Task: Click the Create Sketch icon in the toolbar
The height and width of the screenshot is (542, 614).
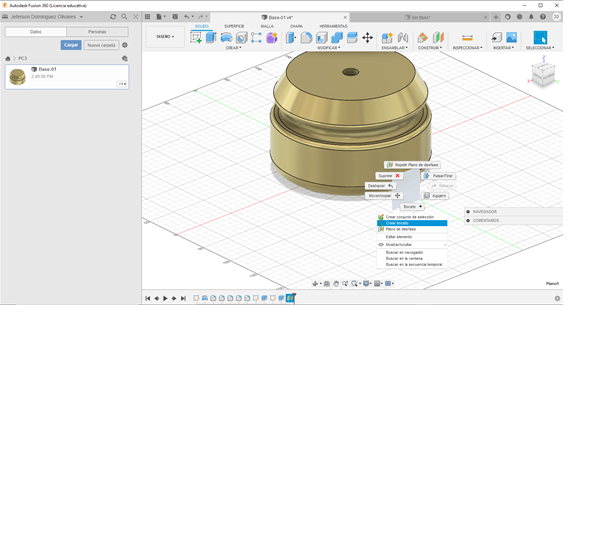Action: pos(195,38)
